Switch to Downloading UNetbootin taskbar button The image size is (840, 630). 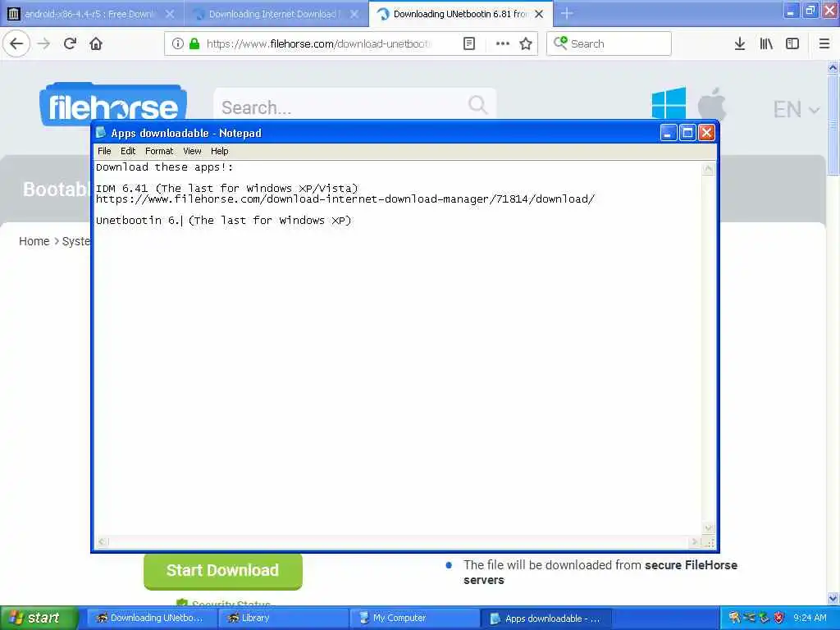151,618
